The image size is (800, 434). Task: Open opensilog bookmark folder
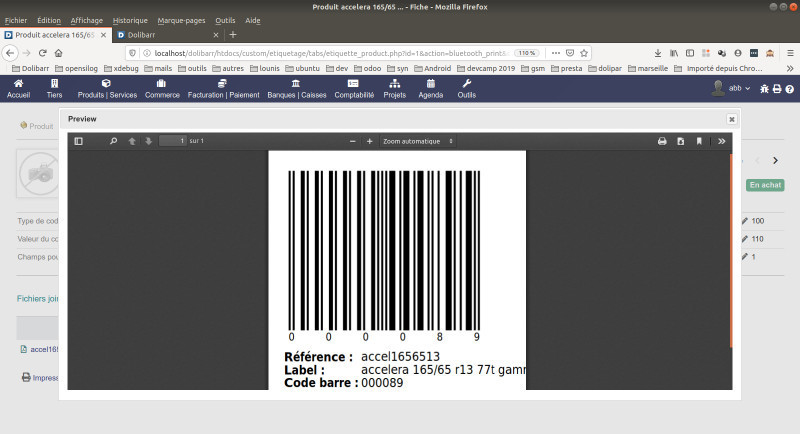[77, 68]
